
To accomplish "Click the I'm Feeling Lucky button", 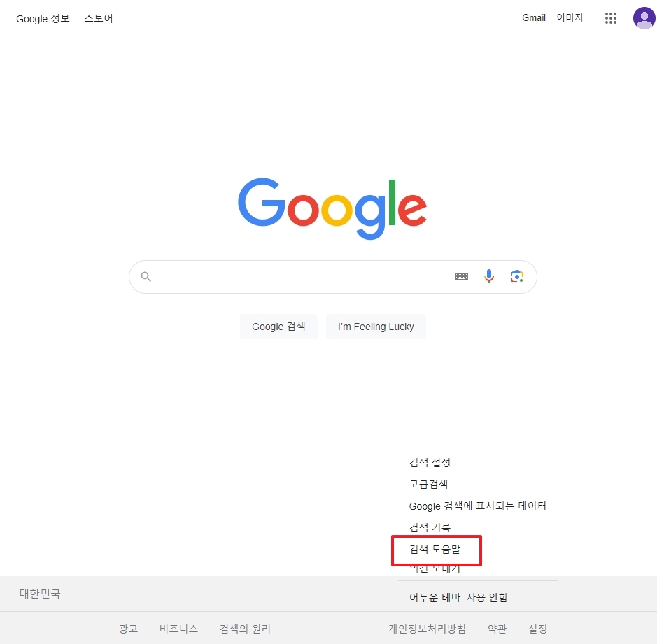I will [x=376, y=327].
